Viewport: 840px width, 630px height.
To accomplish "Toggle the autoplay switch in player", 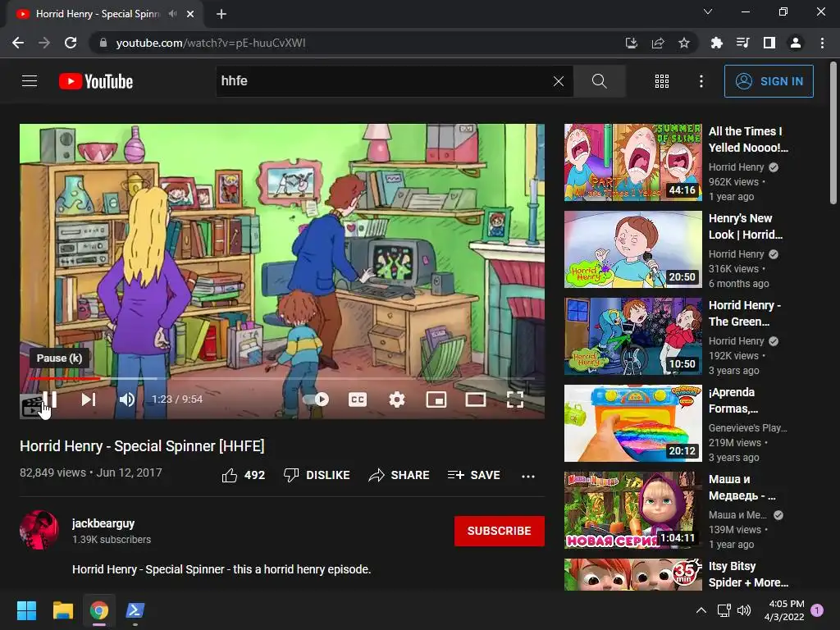I will pos(316,399).
